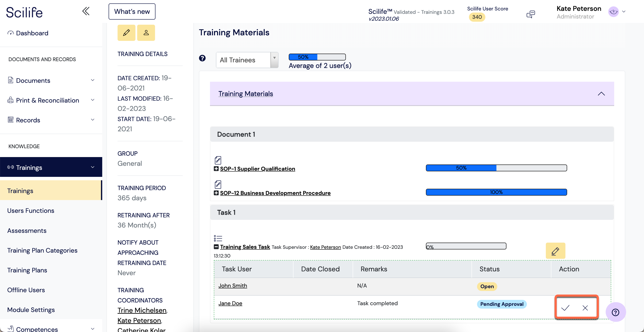Expand SOP-12 Business Development plus toggle

tap(216, 193)
